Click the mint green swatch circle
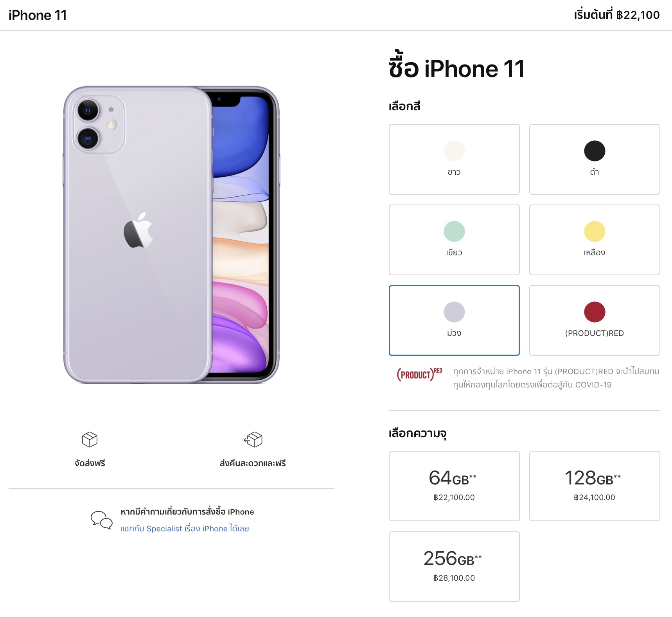 click(454, 231)
